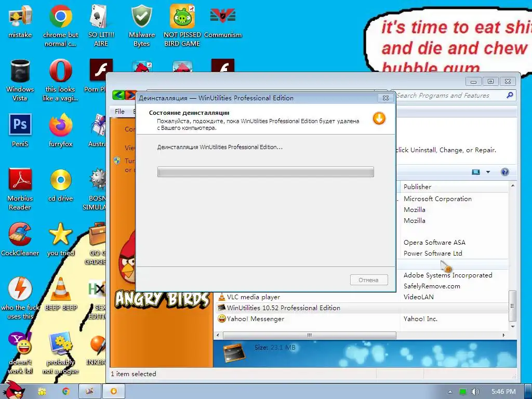
Task: Click the Adobe Systems Incorporated publisher cell
Action: pyautogui.click(x=448, y=275)
